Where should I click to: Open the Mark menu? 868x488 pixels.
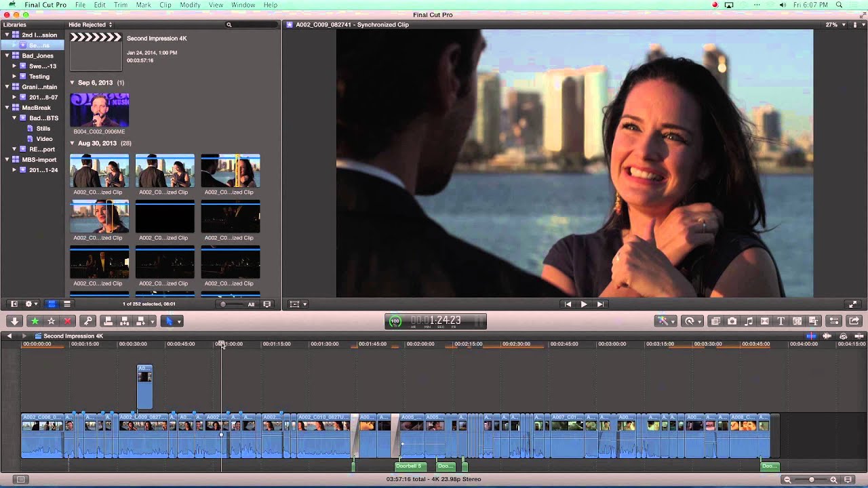click(143, 5)
